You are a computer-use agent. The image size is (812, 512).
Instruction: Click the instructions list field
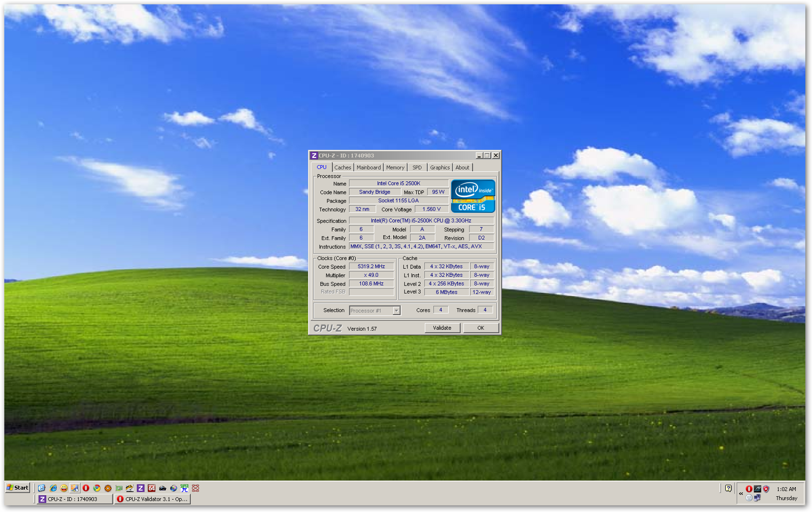click(x=421, y=246)
